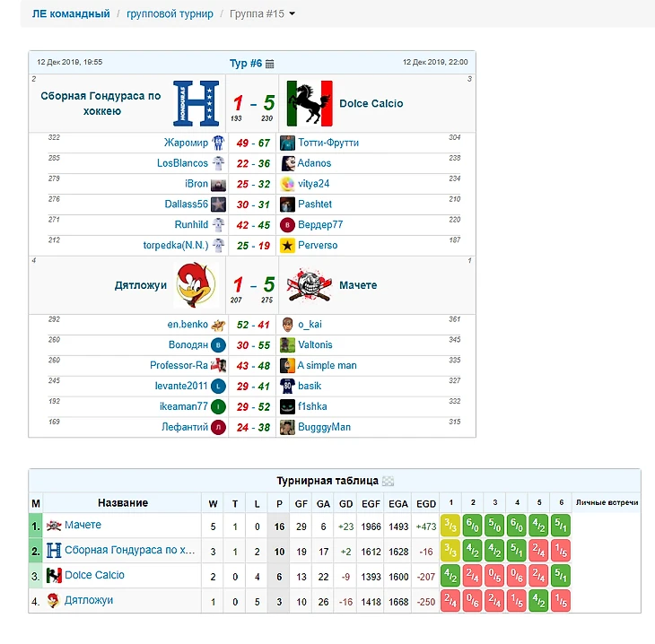Image resolution: width=655 pixels, height=644 pixels.
Task: Click Perverso's yellow star avatar
Action: point(287,246)
